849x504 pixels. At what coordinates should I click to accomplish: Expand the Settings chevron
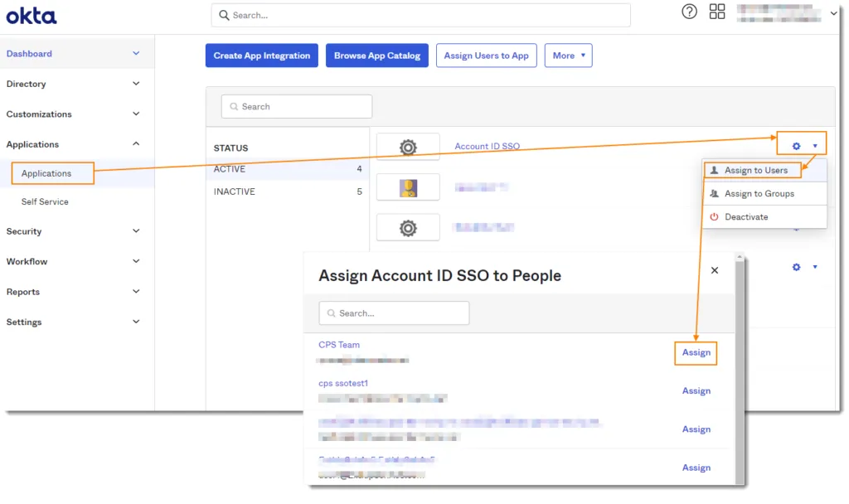pos(136,322)
